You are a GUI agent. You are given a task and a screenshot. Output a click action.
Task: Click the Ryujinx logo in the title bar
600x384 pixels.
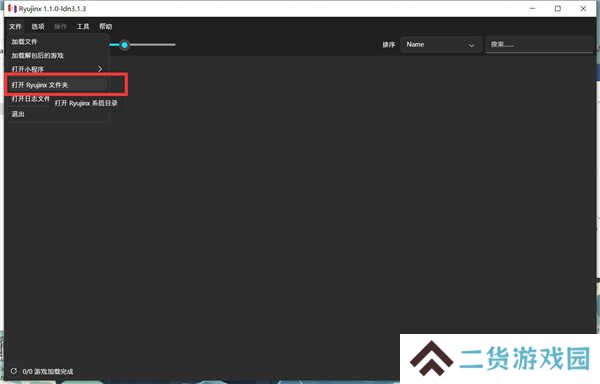[12, 8]
